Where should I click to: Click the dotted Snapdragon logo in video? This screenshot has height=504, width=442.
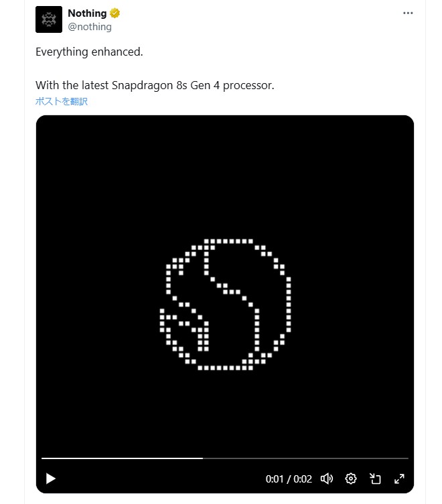tap(225, 304)
